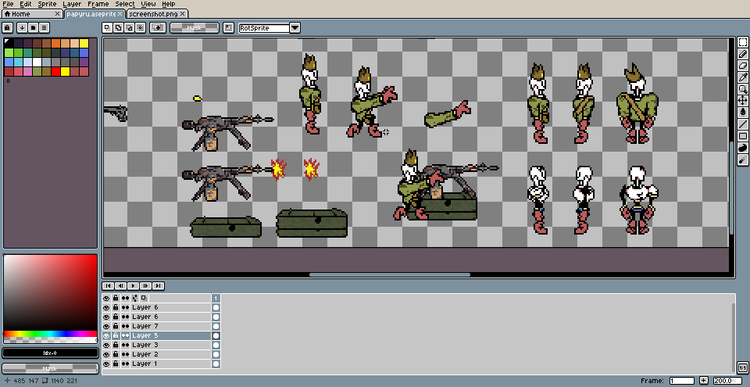Open the palette options menu icon

pos(44,28)
